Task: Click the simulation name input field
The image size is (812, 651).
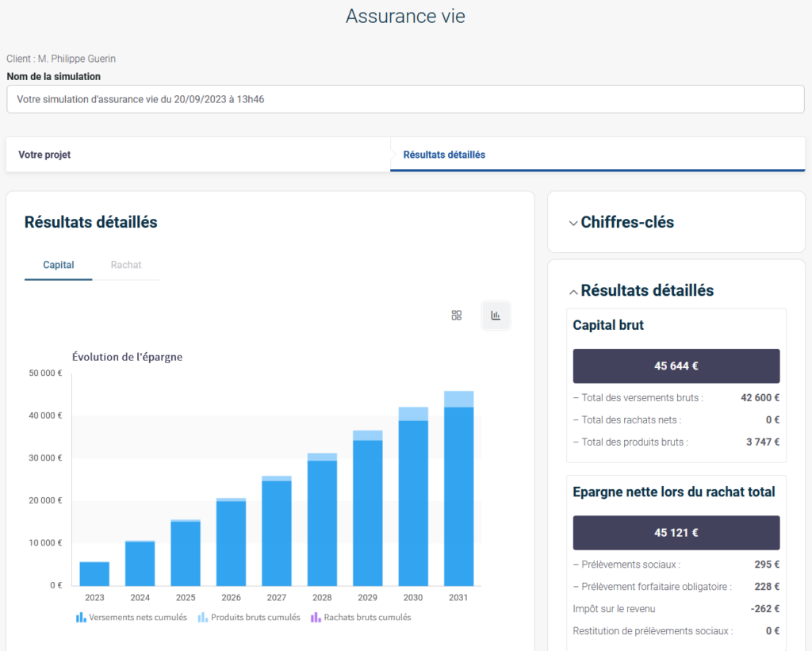Action: tap(404, 100)
